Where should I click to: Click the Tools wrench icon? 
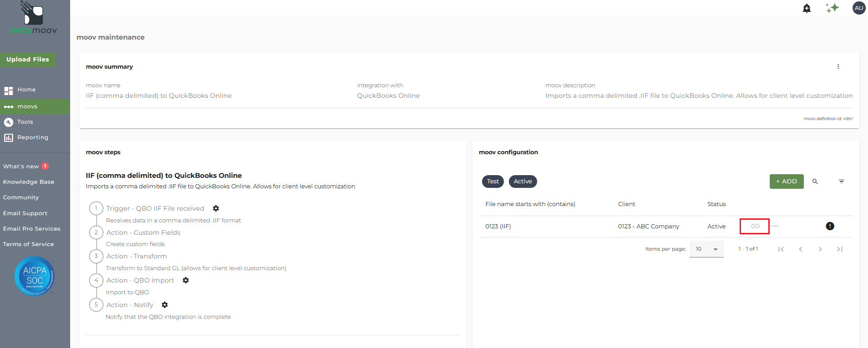coord(9,122)
